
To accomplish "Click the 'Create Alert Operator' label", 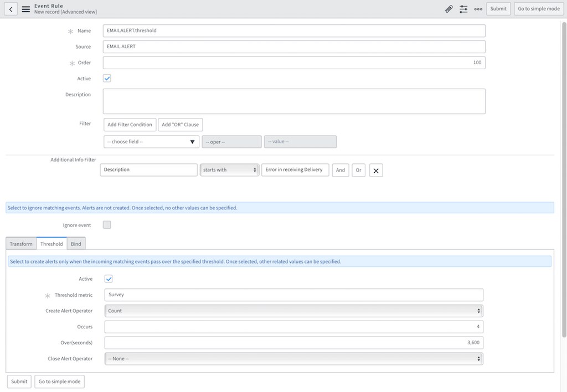I will pyautogui.click(x=69, y=311).
